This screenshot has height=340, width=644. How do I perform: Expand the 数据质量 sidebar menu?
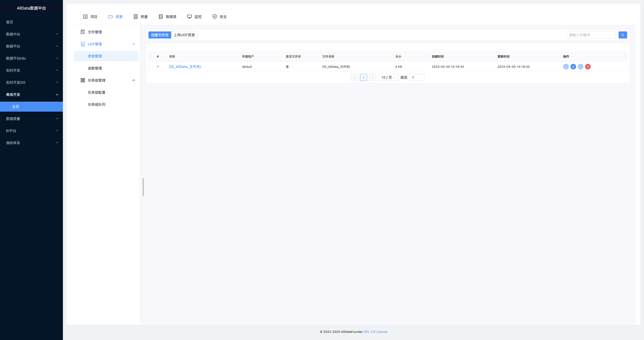(31, 119)
